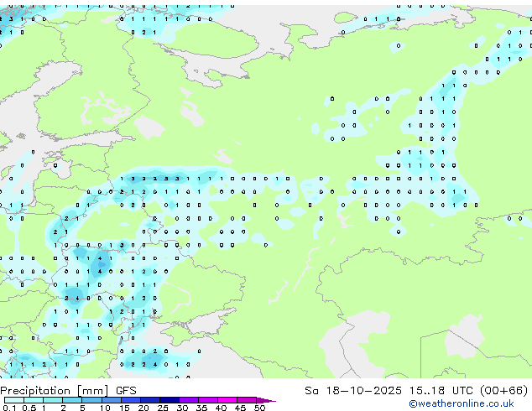
Task: Pick the 10–15 mm legend color box
Action: 111,400
